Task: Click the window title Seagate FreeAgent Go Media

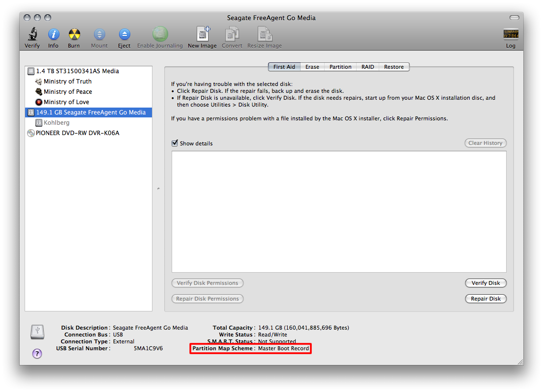Action: [x=271, y=18]
